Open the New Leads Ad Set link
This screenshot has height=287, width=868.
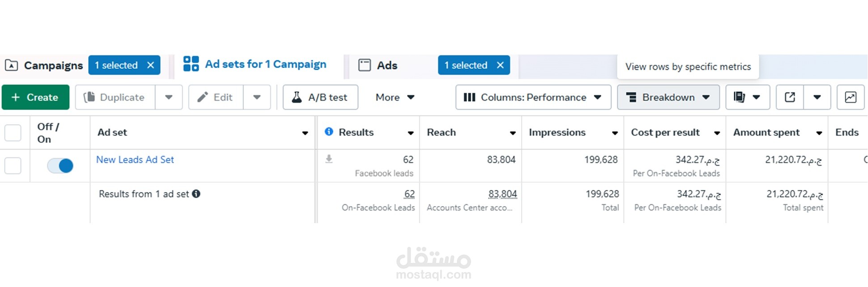[x=135, y=160]
